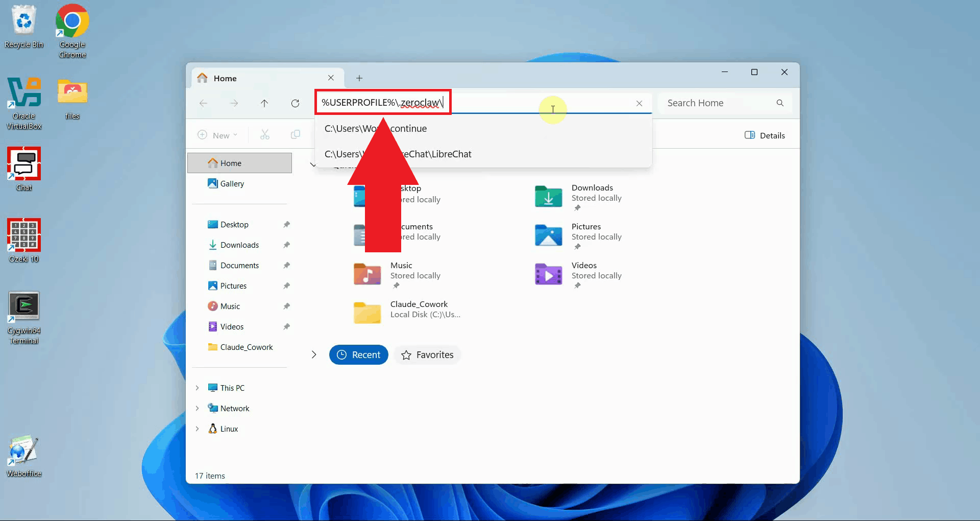
Task: Collapse the Quick access section chevron
Action: pos(312,164)
